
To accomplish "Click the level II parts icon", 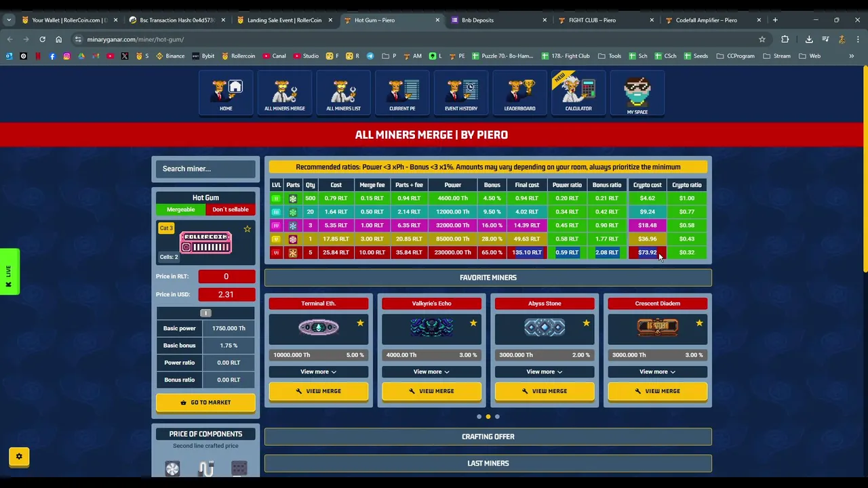I will (293, 199).
